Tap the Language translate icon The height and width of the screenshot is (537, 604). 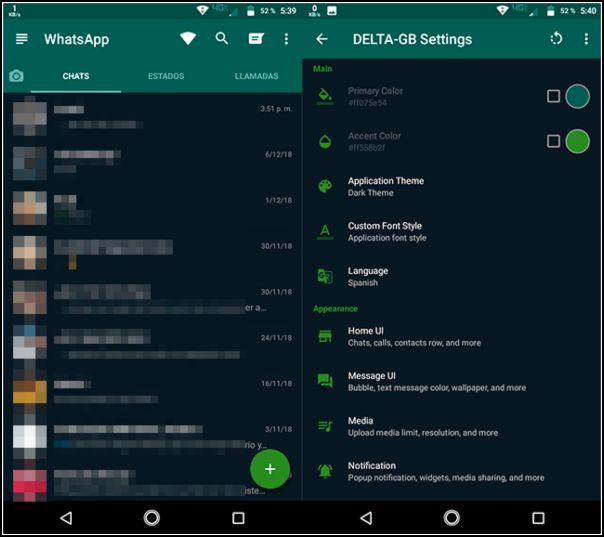point(325,276)
